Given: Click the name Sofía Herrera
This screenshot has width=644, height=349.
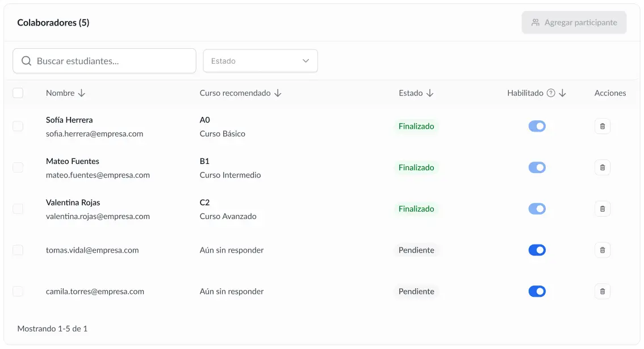Looking at the screenshot, I should (x=69, y=120).
